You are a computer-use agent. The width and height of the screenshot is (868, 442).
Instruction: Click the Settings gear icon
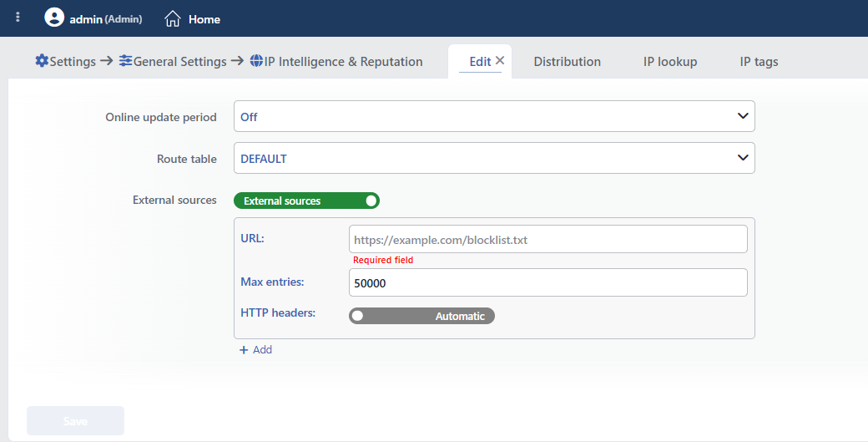click(42, 60)
